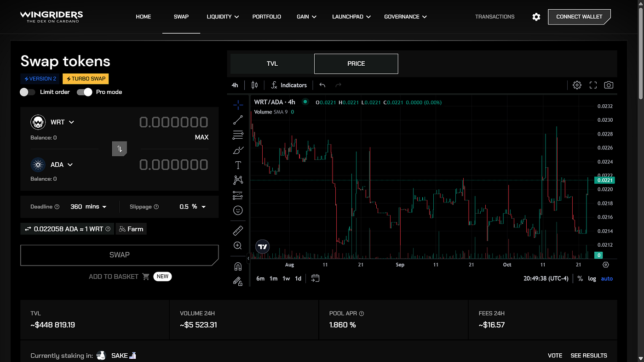Select the trend line drawing tool

coord(238,120)
